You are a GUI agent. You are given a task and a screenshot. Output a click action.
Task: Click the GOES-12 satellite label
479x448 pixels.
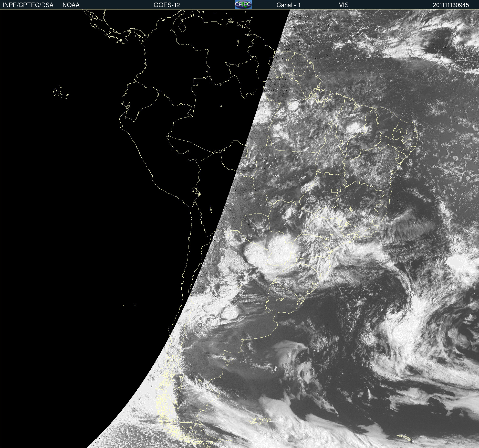pyautogui.click(x=167, y=5)
